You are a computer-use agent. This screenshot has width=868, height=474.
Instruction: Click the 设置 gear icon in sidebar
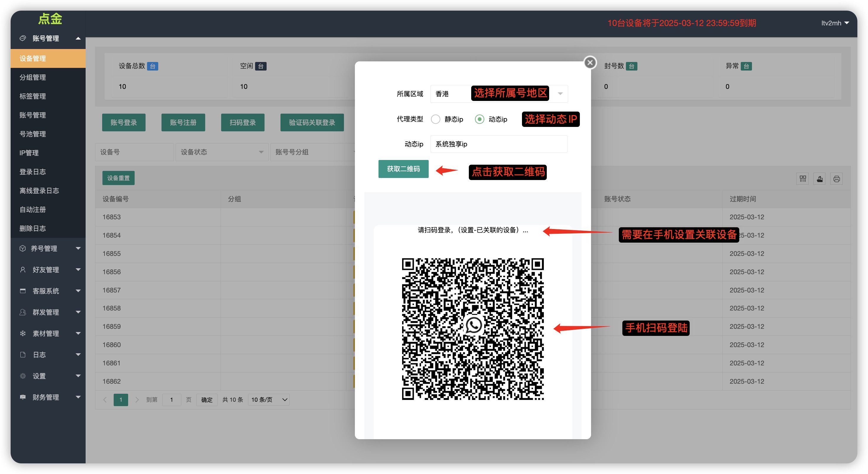click(x=22, y=376)
